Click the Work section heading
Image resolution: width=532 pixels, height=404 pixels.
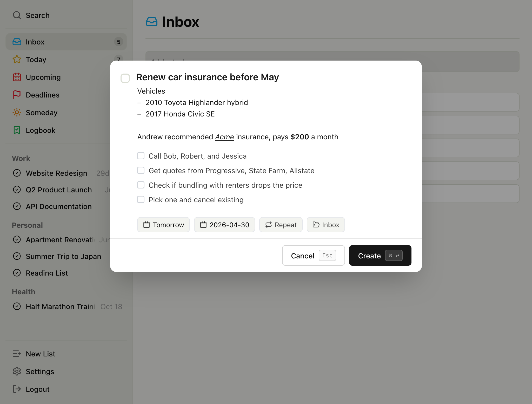tap(21, 158)
